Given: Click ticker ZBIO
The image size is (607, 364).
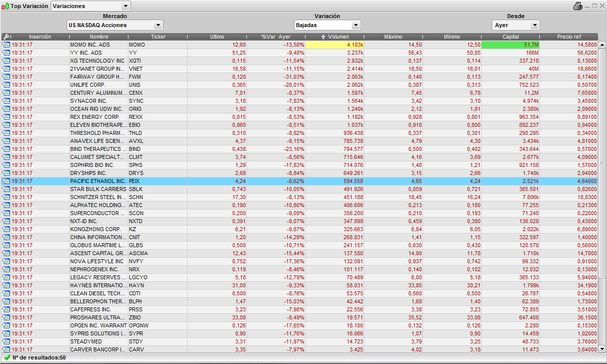Looking at the screenshot, I should click(x=135, y=317).
